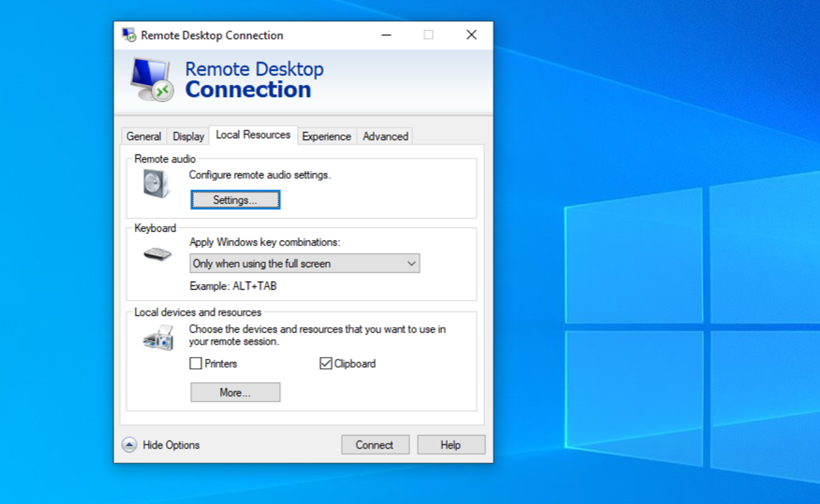
Task: Open remote audio Settings button
Action: click(x=235, y=200)
